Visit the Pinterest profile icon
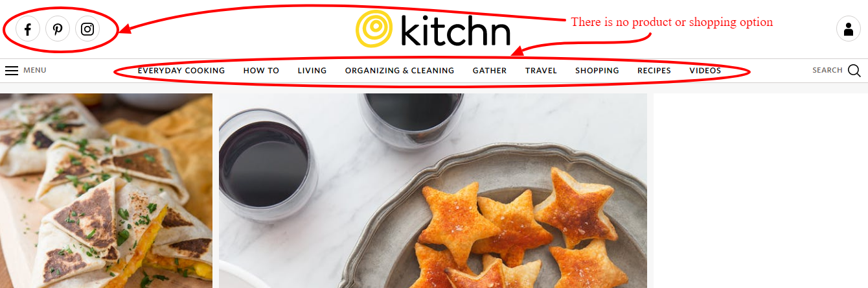 click(58, 29)
